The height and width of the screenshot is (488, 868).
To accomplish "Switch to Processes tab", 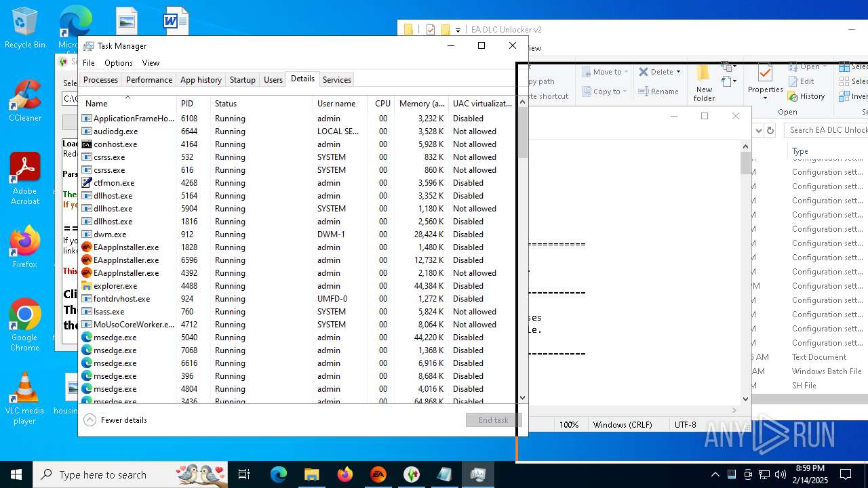I will point(100,80).
